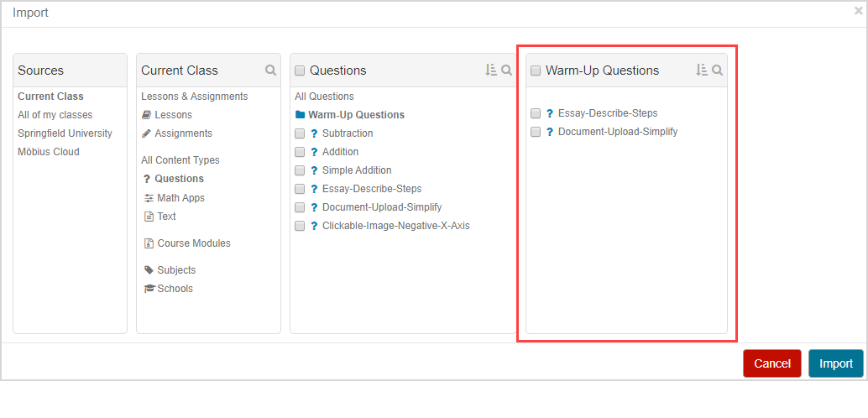
Task: Click search icon in Questions panel header
Action: coord(507,71)
